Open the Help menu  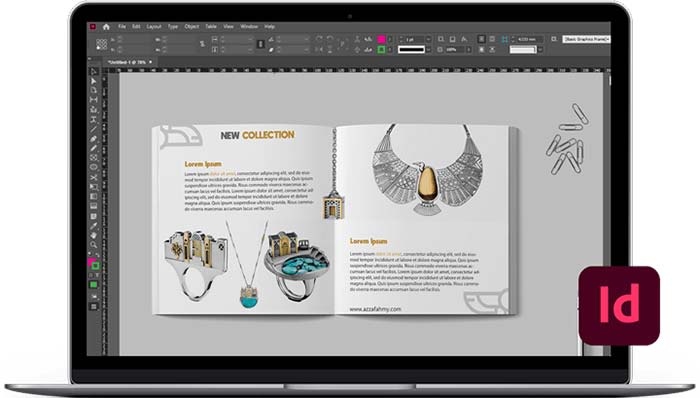point(269,27)
